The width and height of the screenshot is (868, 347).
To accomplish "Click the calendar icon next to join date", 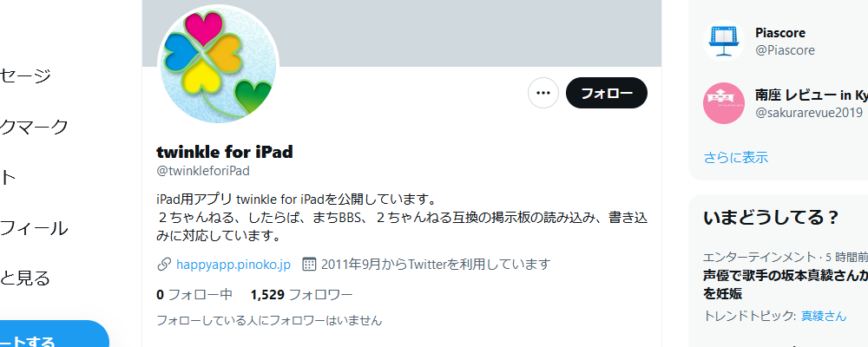I will (x=309, y=265).
